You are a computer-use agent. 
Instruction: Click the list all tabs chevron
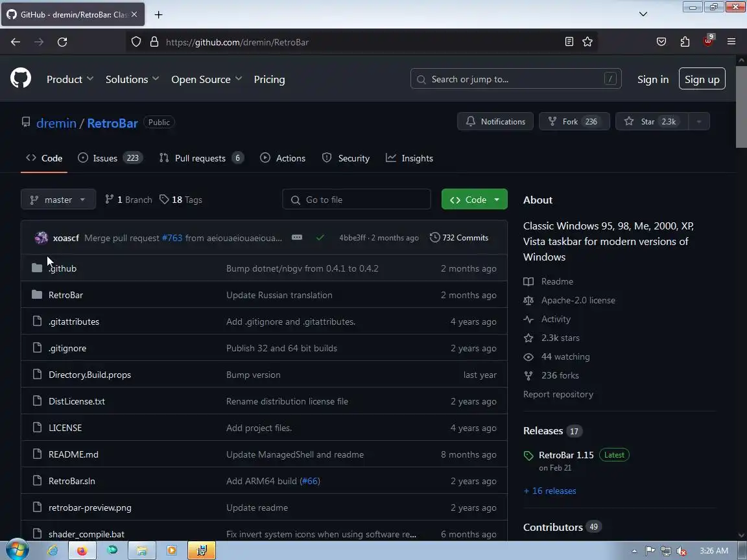click(643, 14)
